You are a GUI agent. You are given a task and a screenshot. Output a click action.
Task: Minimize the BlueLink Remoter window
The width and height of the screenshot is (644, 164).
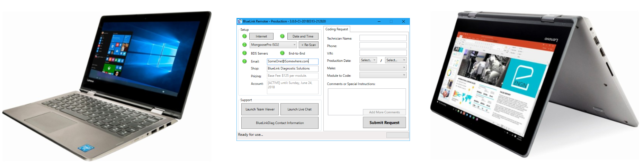pos(379,21)
